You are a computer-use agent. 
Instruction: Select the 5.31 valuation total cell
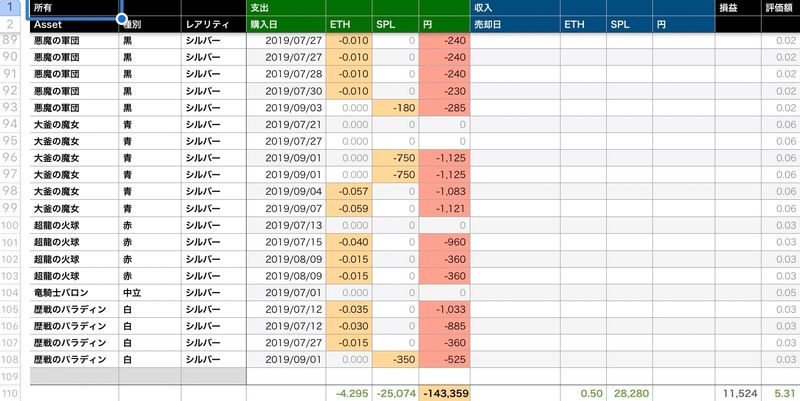click(780, 393)
